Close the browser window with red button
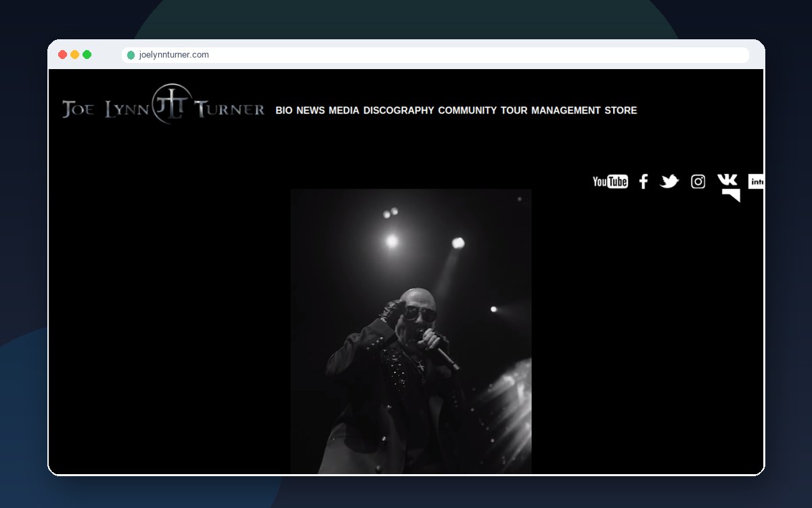Viewport: 812px width, 508px height. pyautogui.click(x=63, y=55)
